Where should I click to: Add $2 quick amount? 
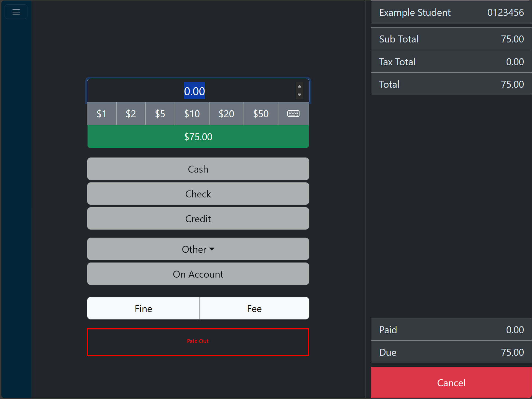coord(131,114)
